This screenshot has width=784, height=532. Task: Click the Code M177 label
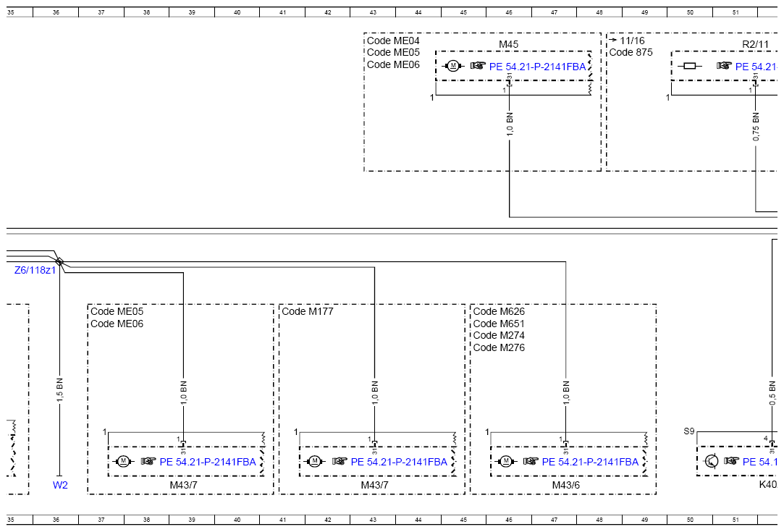[308, 311]
